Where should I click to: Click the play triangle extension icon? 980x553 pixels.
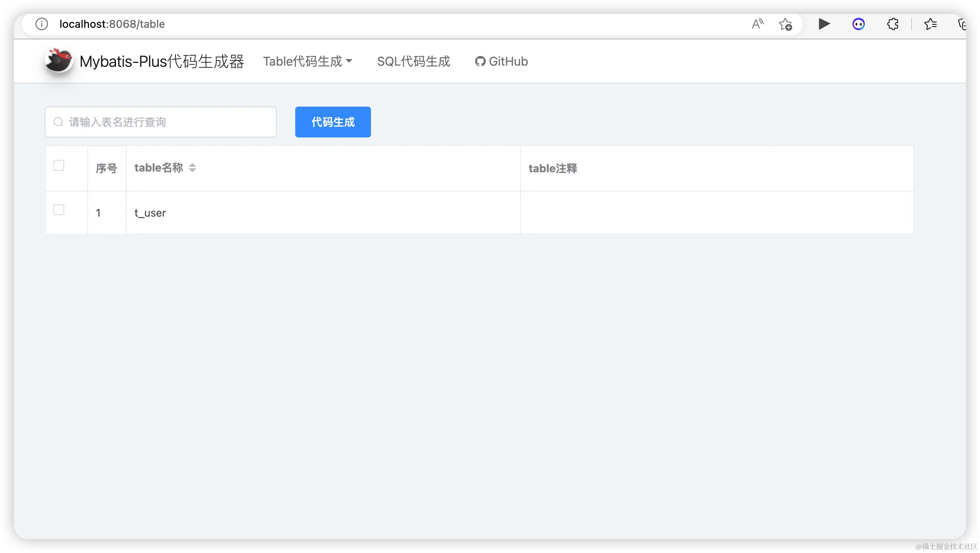tap(824, 24)
